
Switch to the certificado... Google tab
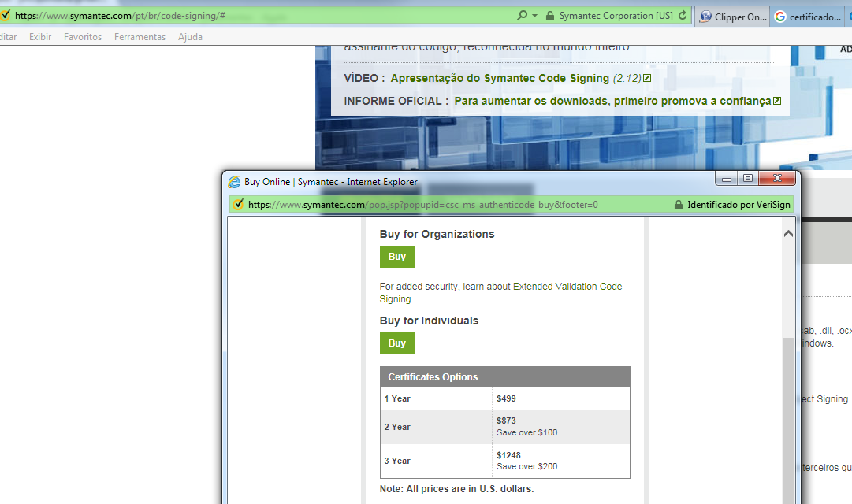(807, 17)
